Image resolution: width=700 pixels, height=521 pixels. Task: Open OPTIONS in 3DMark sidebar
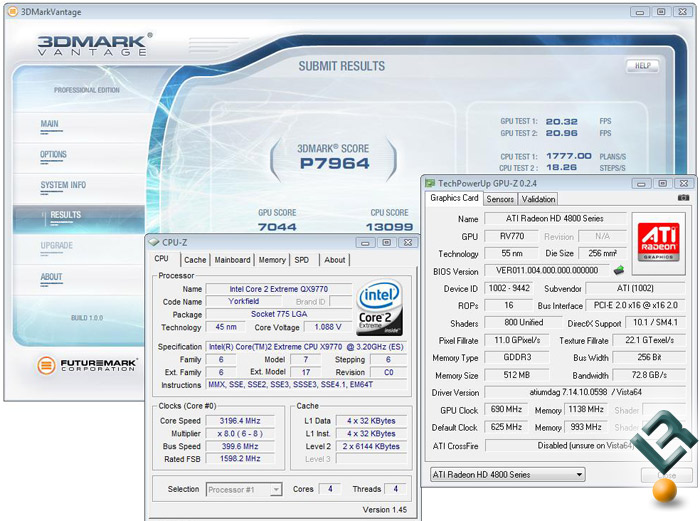point(53,155)
